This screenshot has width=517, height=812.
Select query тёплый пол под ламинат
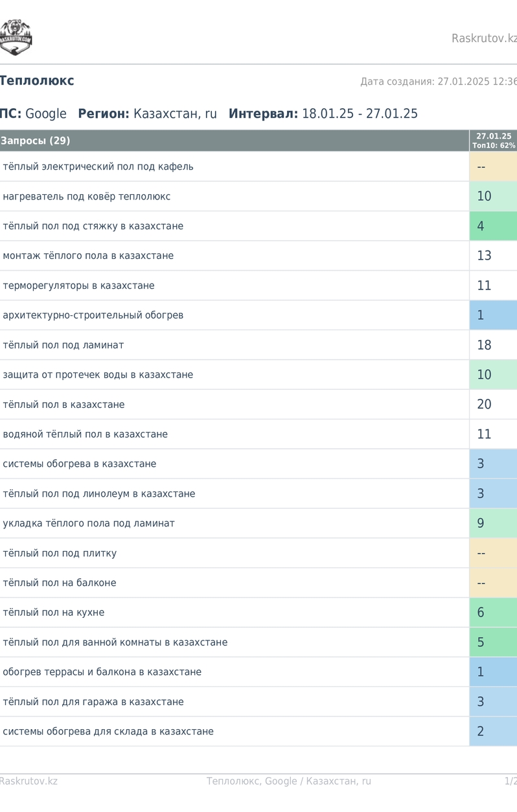(63, 345)
